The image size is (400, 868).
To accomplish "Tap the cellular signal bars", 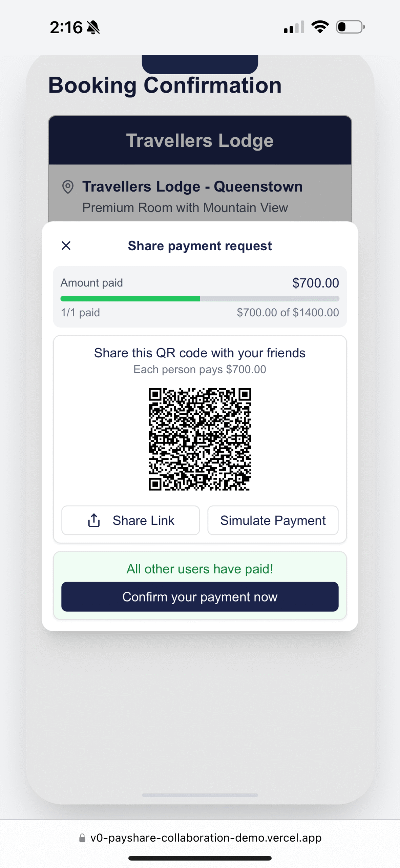I will click(x=294, y=27).
